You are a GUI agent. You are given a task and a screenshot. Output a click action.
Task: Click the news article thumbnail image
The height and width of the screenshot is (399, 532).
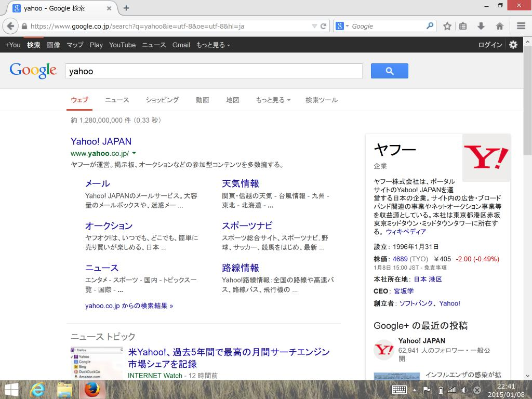pyautogui.click(x=96, y=363)
